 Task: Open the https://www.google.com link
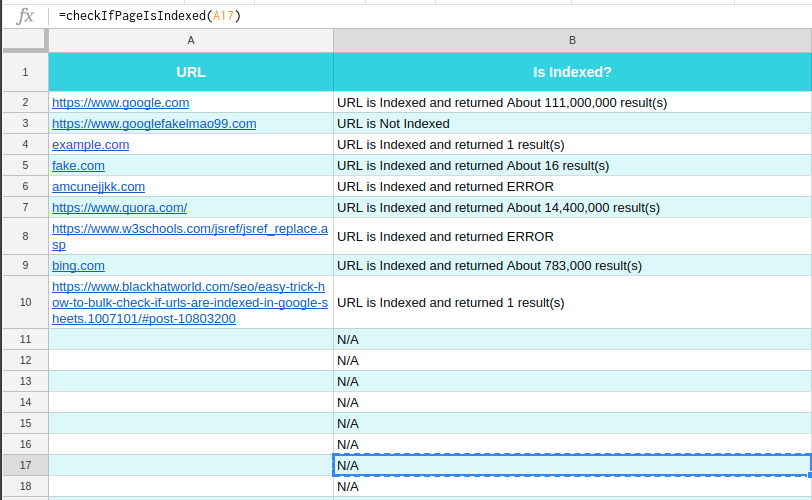click(120, 102)
